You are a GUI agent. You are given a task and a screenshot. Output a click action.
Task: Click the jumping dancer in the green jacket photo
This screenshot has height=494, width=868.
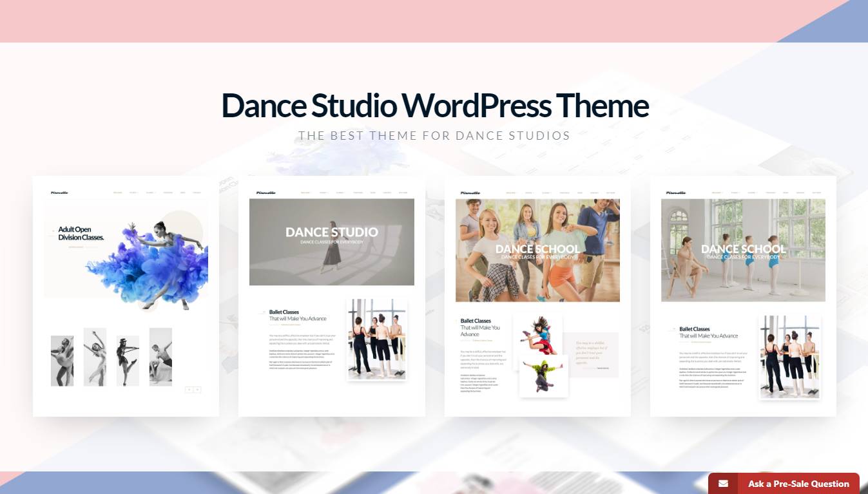pyautogui.click(x=544, y=375)
